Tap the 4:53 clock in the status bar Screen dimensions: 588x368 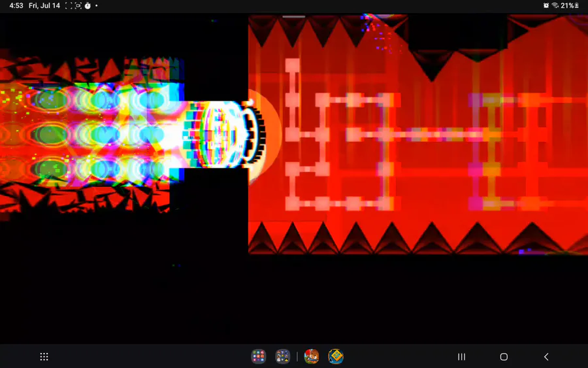[16, 6]
